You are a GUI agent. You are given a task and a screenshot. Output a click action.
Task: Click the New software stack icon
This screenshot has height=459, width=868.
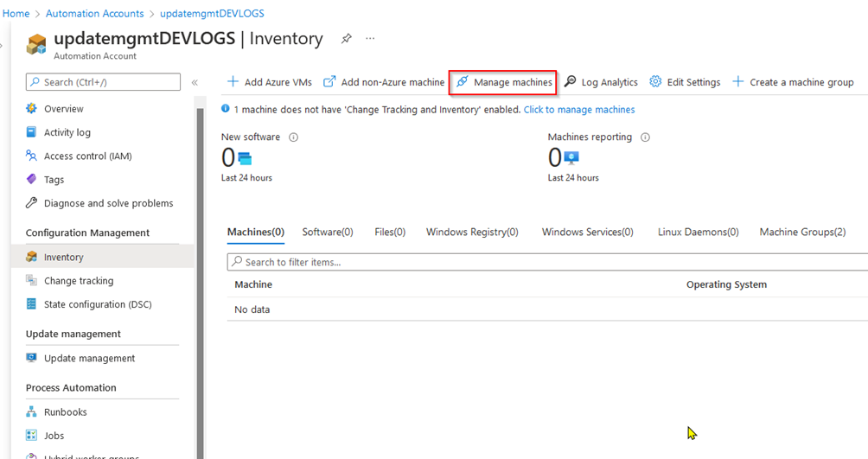coord(245,159)
